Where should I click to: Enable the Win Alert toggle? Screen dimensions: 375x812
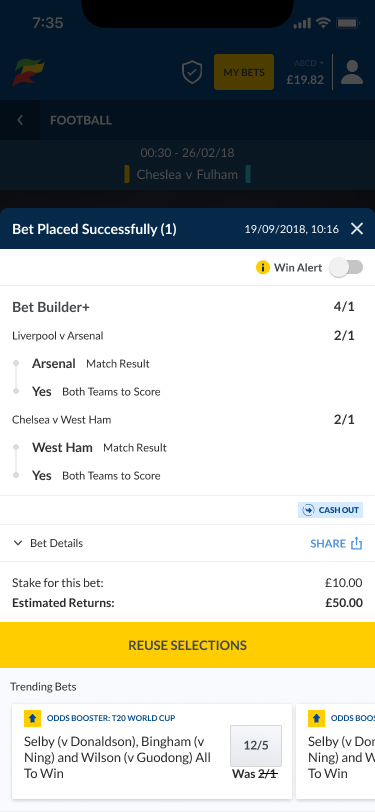347,268
